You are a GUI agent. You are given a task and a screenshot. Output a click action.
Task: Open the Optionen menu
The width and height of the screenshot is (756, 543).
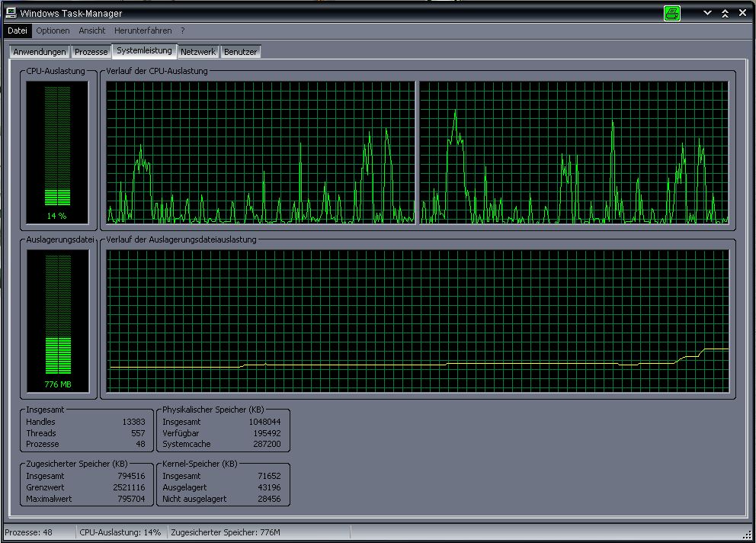point(53,31)
